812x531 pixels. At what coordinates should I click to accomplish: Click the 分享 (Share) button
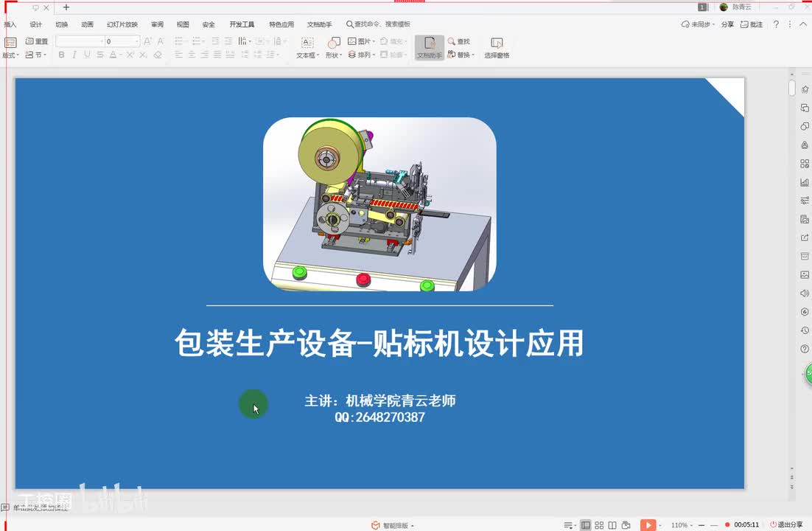tap(727, 24)
